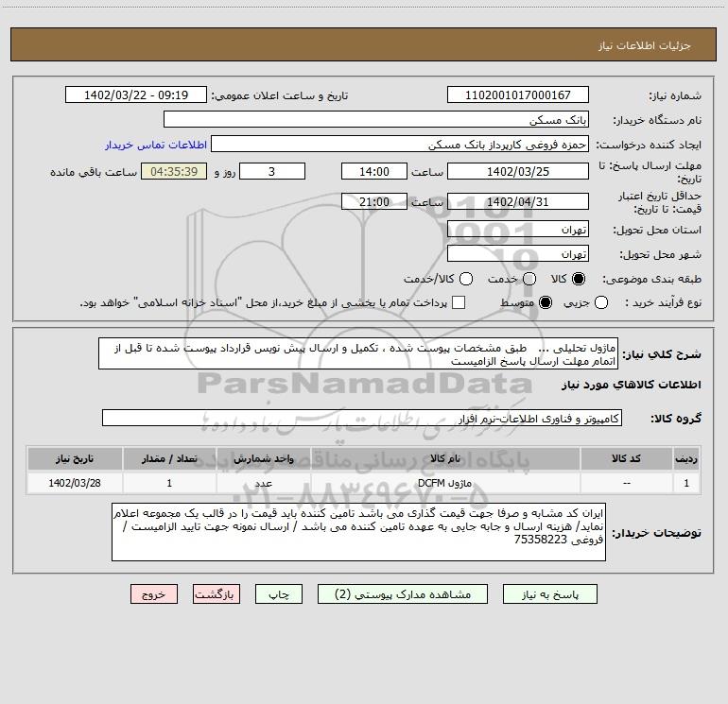Click the requester field حمزه فروغی
728x704 pixels.
coord(400,145)
